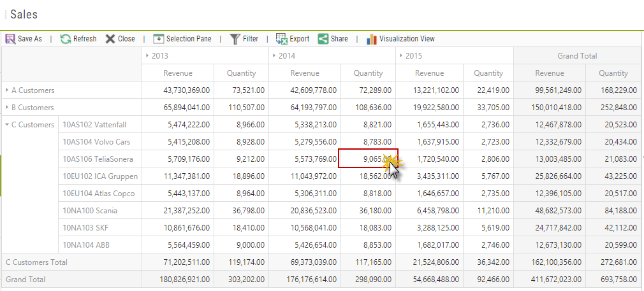Screen dimensions: 644x291
Task: Click the Export text button
Action: (300, 39)
